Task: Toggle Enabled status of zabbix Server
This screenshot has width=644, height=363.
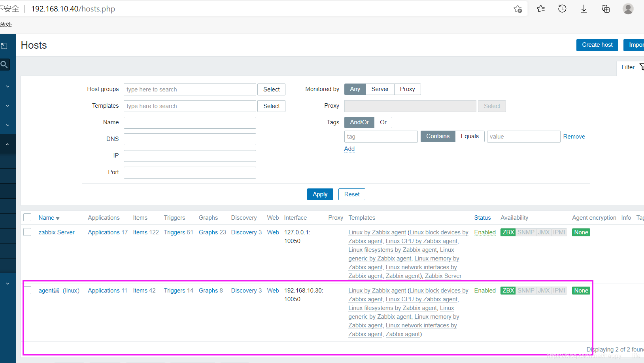Action: pyautogui.click(x=485, y=232)
